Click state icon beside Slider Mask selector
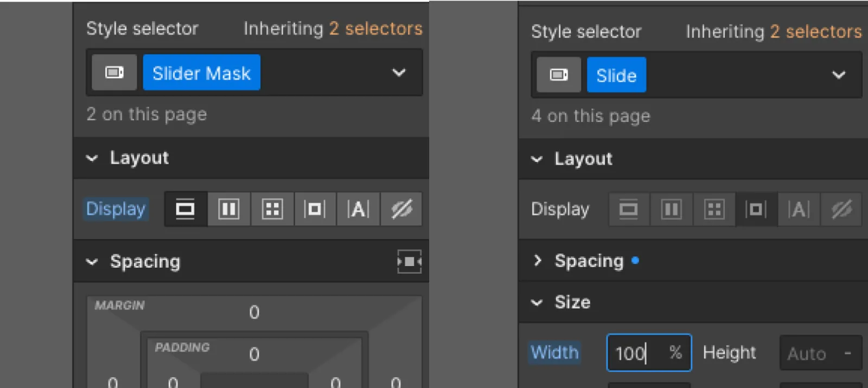This screenshot has width=868, height=388. (x=114, y=73)
